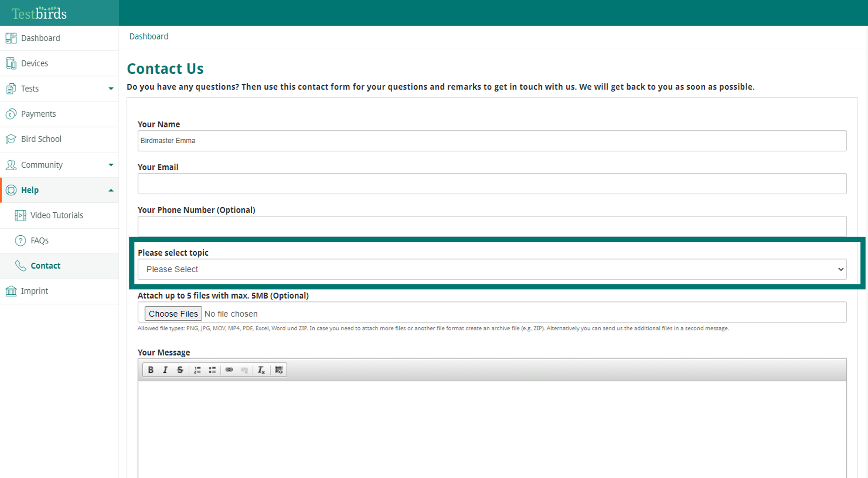The height and width of the screenshot is (478, 868).
Task: Remove formatting from selected text
Action: pyautogui.click(x=261, y=370)
